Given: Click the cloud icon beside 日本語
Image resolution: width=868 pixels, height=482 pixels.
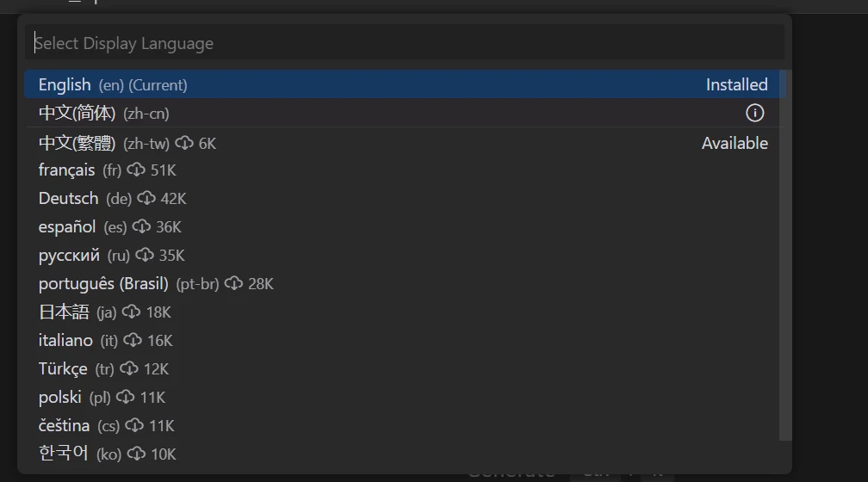Looking at the screenshot, I should [x=131, y=312].
